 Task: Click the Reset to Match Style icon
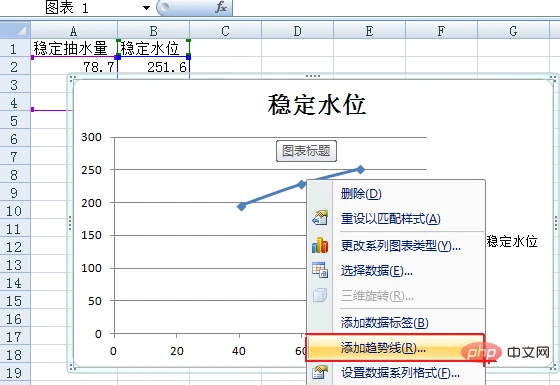320,218
